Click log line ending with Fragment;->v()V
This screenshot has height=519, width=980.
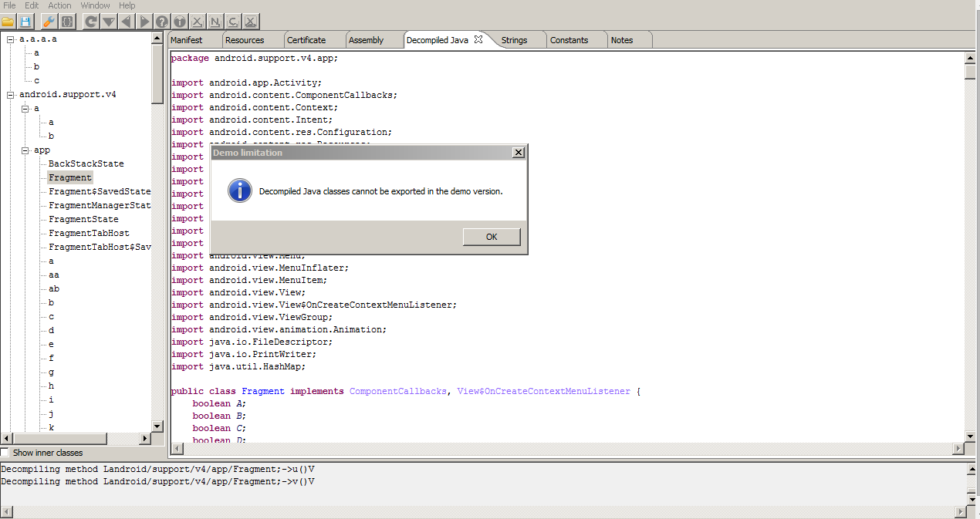point(157,481)
